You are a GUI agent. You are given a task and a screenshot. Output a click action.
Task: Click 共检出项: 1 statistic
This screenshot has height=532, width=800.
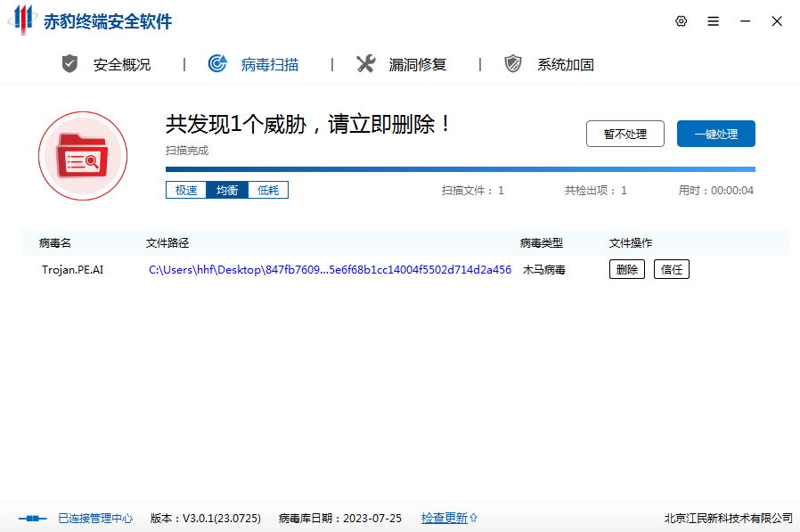[595, 191]
